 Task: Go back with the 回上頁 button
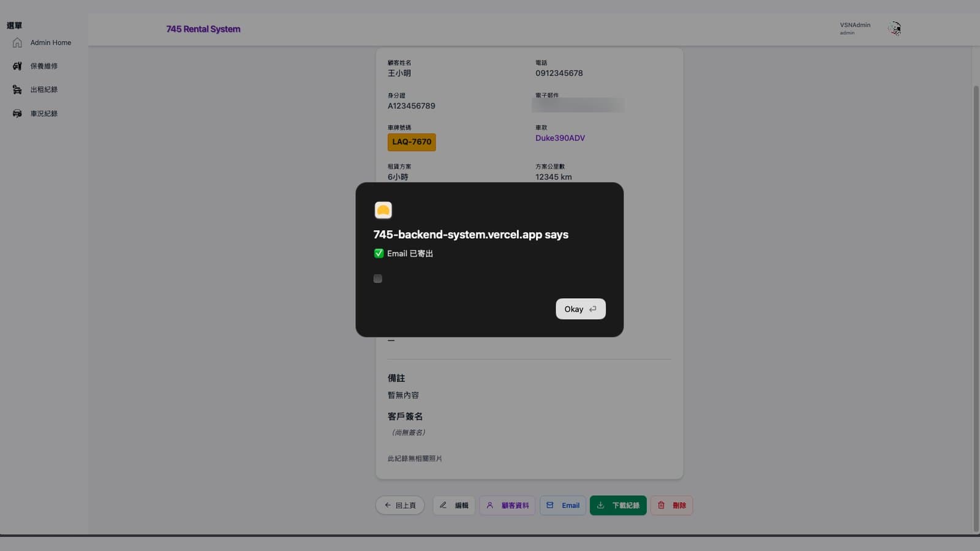click(x=400, y=506)
